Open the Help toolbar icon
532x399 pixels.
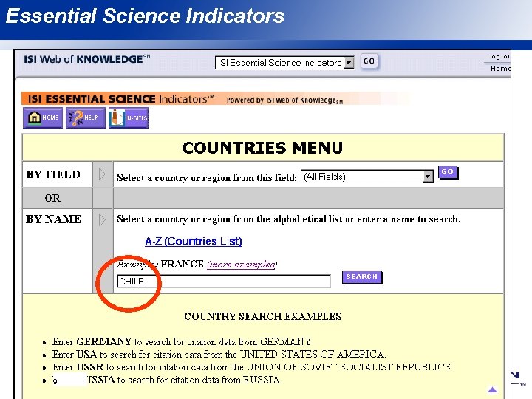coord(86,117)
